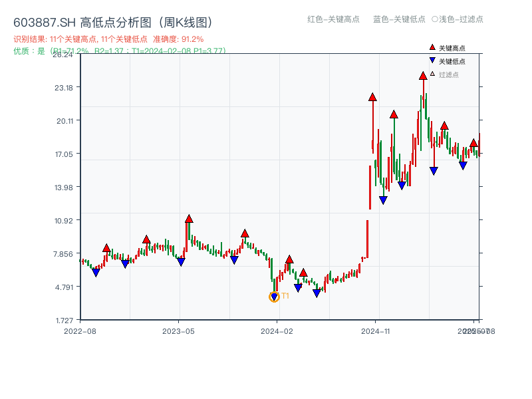Select the red 关键高点 legend triangle icon
The image size is (532, 399).
click(431, 48)
